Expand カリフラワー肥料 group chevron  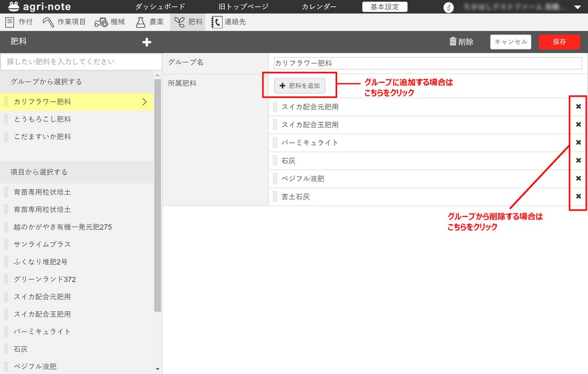[145, 102]
